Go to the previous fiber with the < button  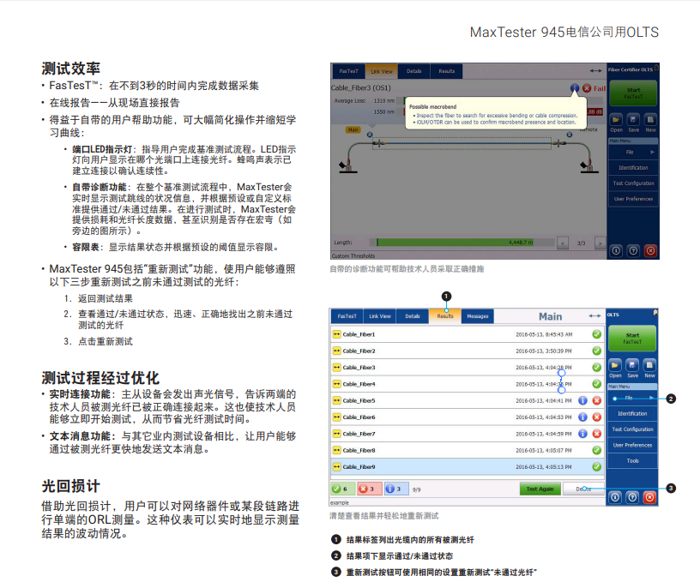pos(563,243)
